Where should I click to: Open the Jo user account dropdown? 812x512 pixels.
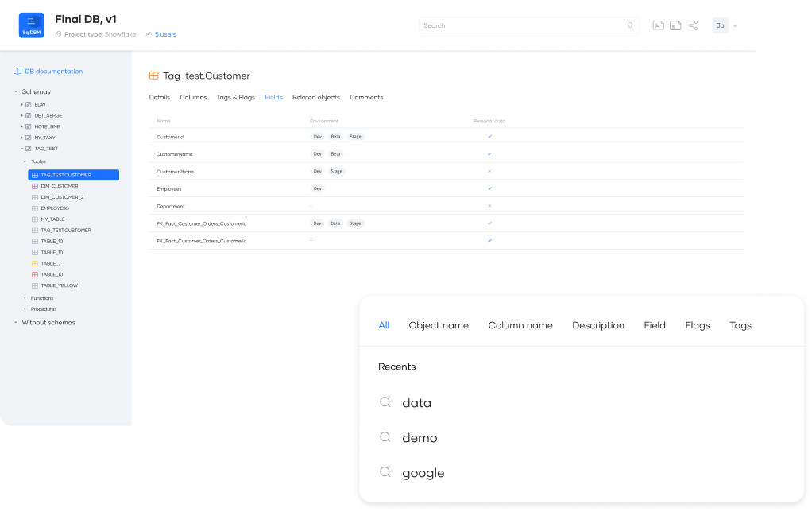point(725,25)
